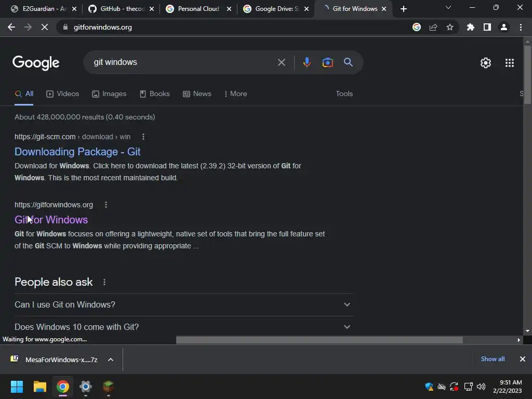Open Chrome three-dot menu
Viewport: 532px width, 399px height.
click(x=521, y=27)
